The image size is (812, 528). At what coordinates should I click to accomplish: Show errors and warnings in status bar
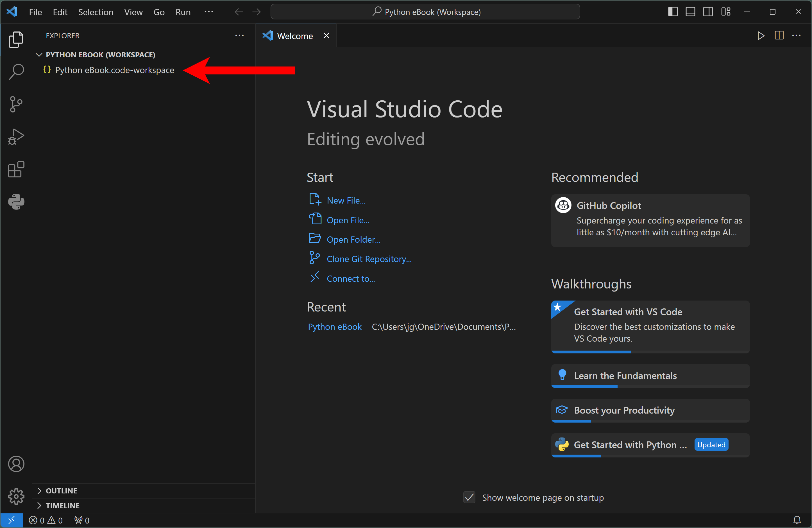46,520
